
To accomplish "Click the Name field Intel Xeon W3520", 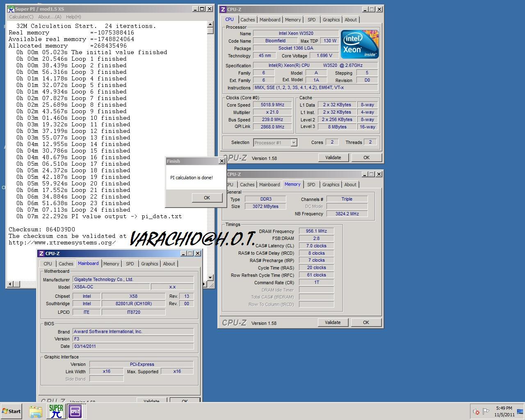I will click(296, 33).
